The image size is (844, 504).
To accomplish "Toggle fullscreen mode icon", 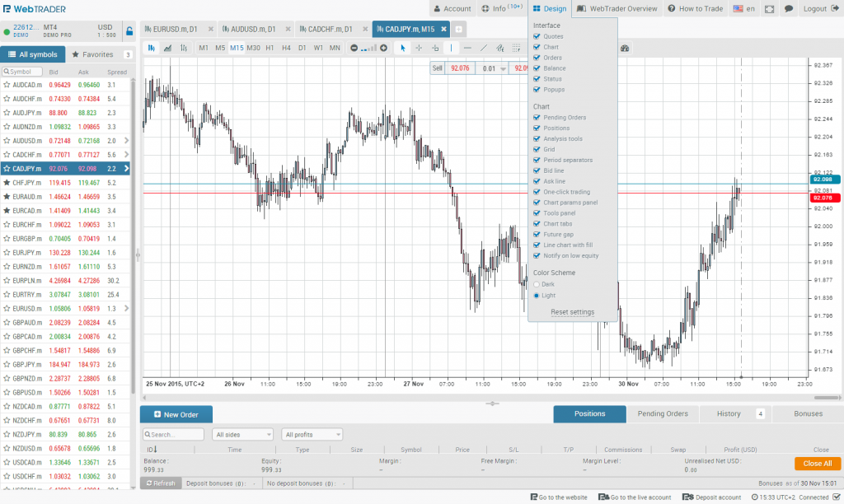I will 769,8.
